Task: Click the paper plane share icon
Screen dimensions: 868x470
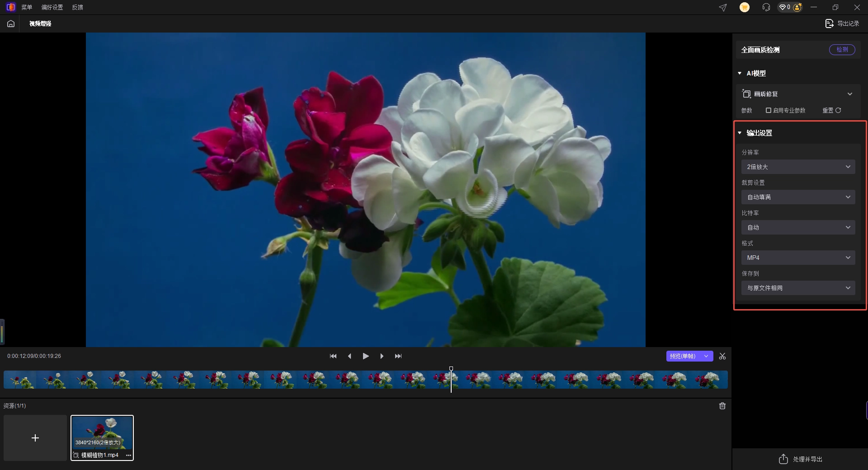Action: 723,7
